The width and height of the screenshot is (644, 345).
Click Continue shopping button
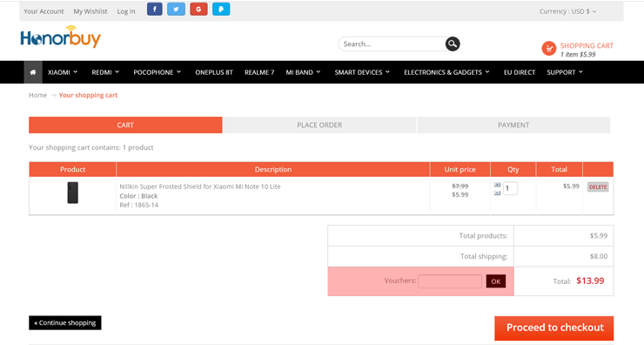[65, 323]
